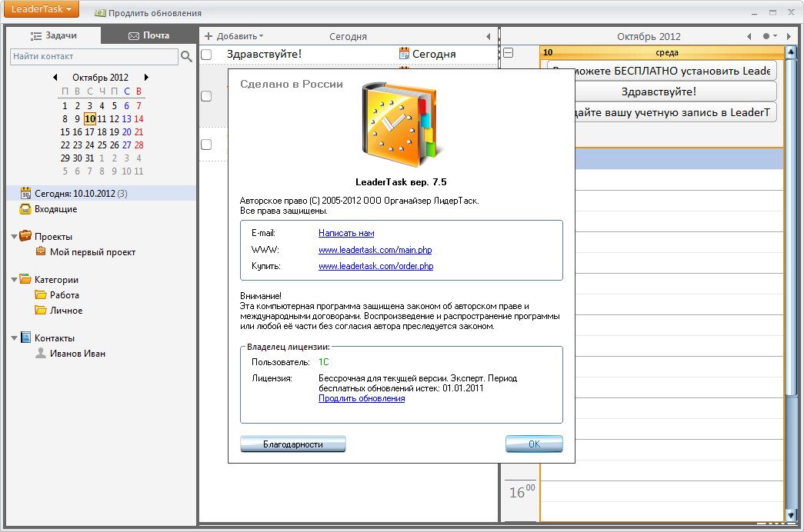Screen dimensions: 804x532
Task: Click the Личное category folder icon
Action: [41, 311]
